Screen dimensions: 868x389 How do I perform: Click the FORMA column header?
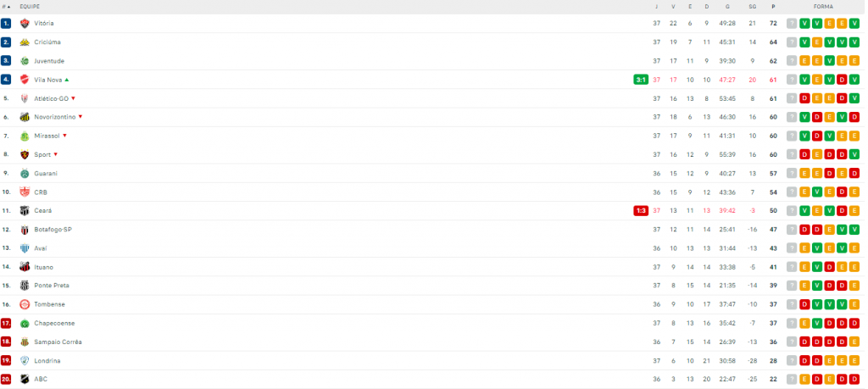[x=823, y=7]
